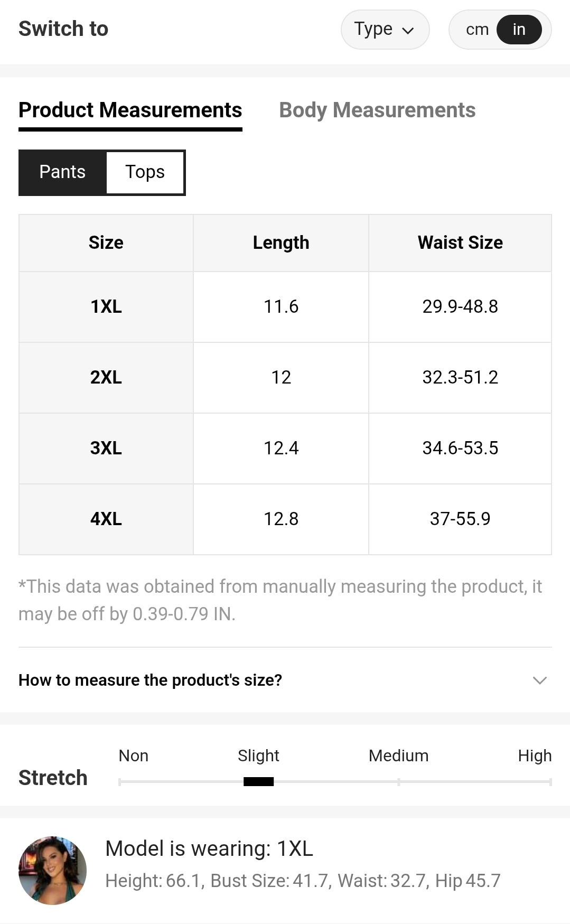570x924 pixels.
Task: Show the Tops measurements
Action: coord(145,172)
